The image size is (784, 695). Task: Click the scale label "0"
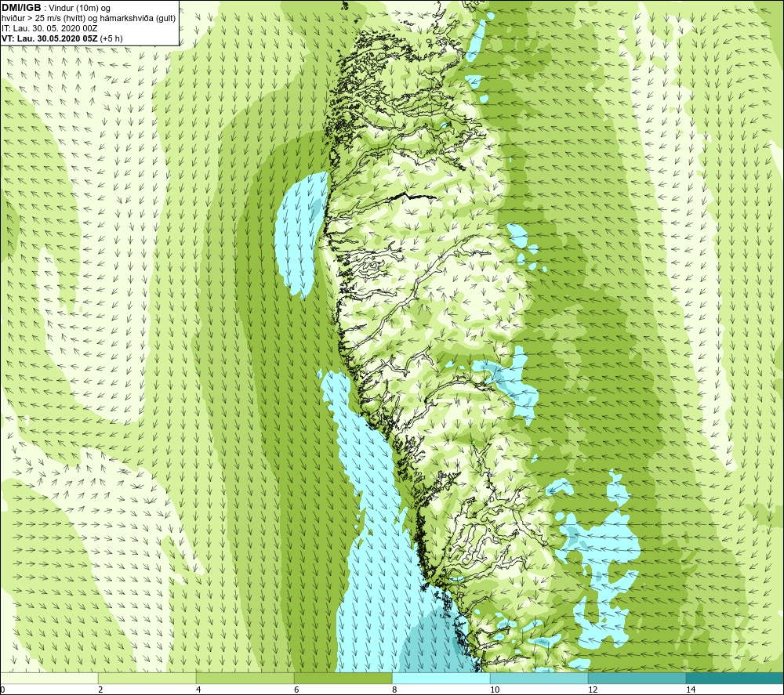(2, 690)
